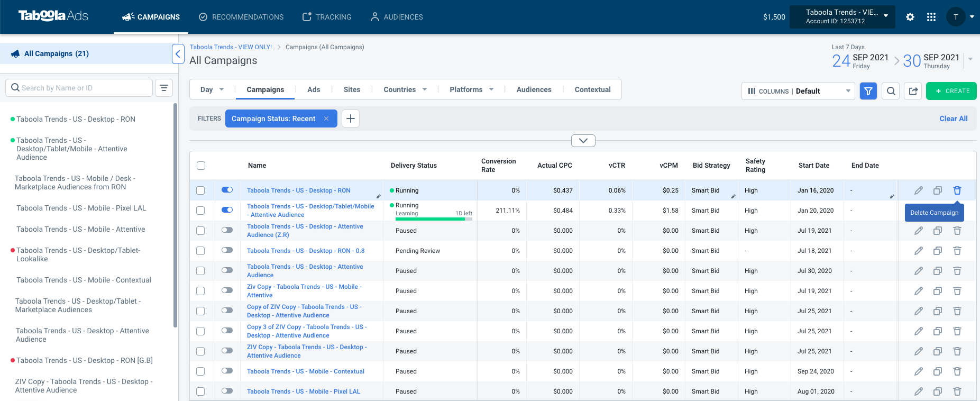Screen dimensions: 980x401
Task: Delete the Attentive Audience (Z.R) campaign
Action: tap(957, 231)
